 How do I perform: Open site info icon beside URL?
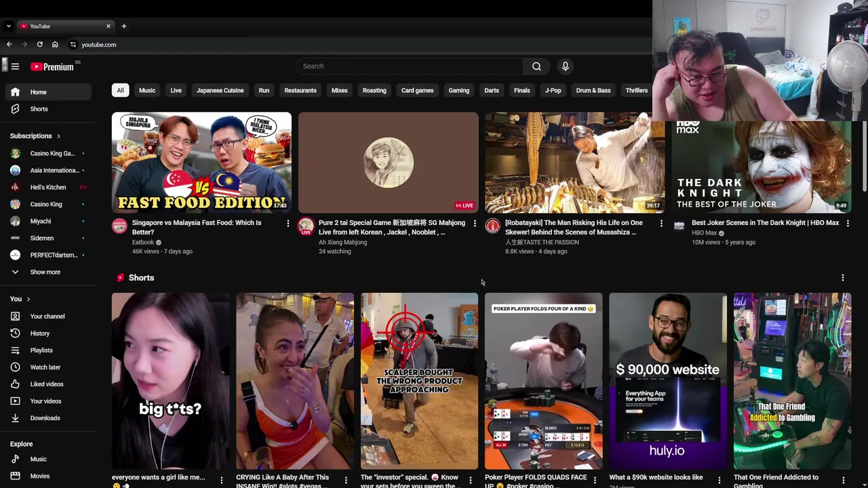(73, 45)
